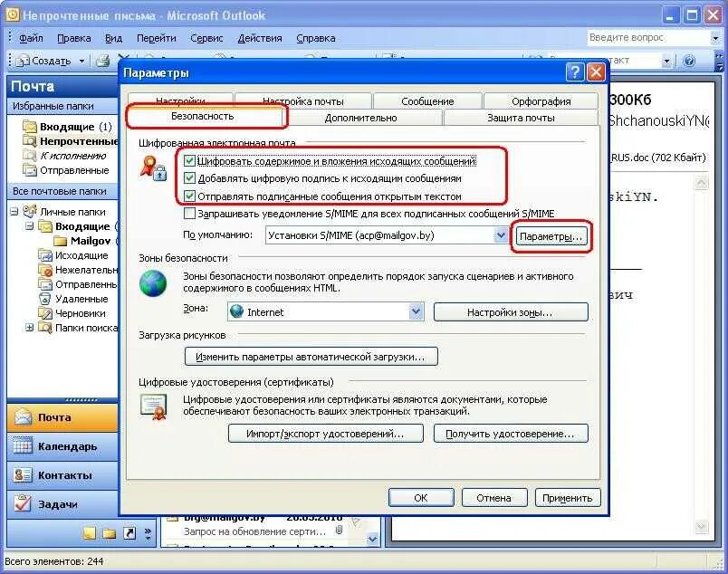Screen dimensions: 728x574
Task: Toggle Шифровать содержимое и вложения checkbox
Action: 189,160
